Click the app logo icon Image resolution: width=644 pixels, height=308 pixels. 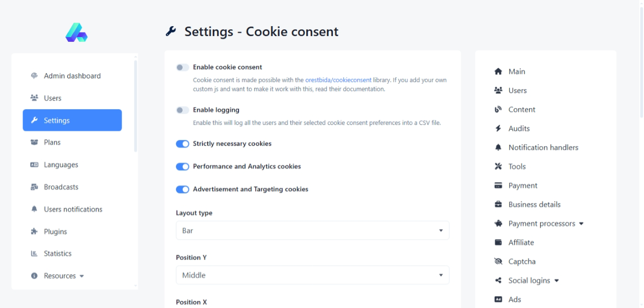click(x=76, y=32)
